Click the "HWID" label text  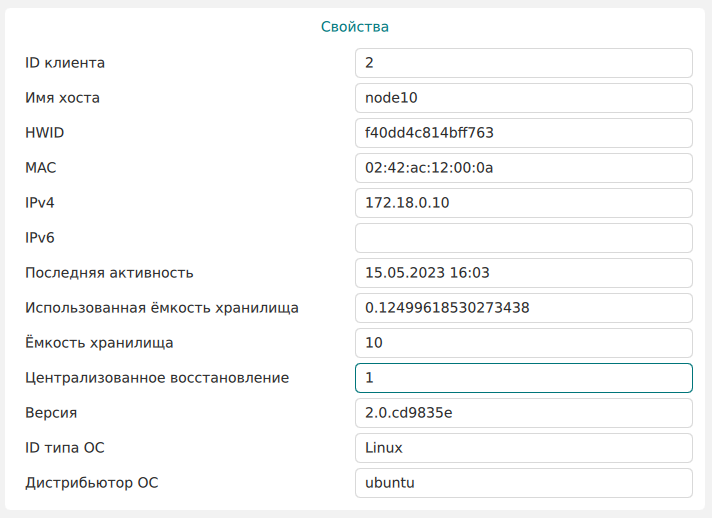tap(44, 133)
